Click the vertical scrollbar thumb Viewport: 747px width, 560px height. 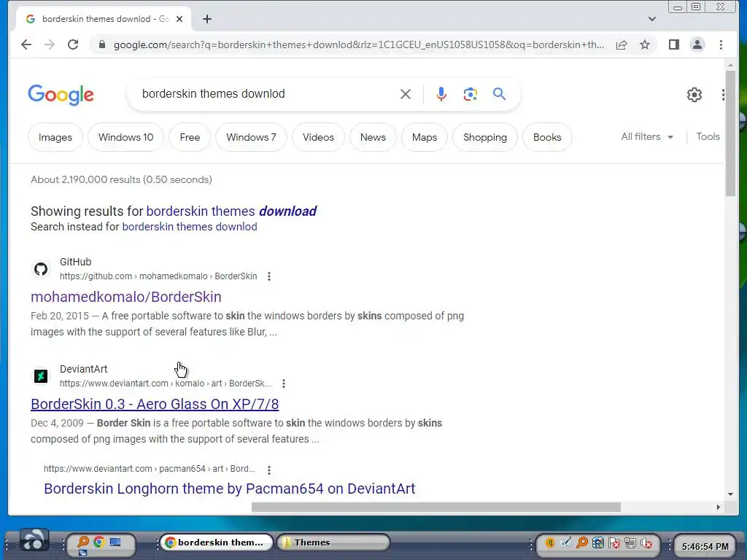tap(730, 133)
